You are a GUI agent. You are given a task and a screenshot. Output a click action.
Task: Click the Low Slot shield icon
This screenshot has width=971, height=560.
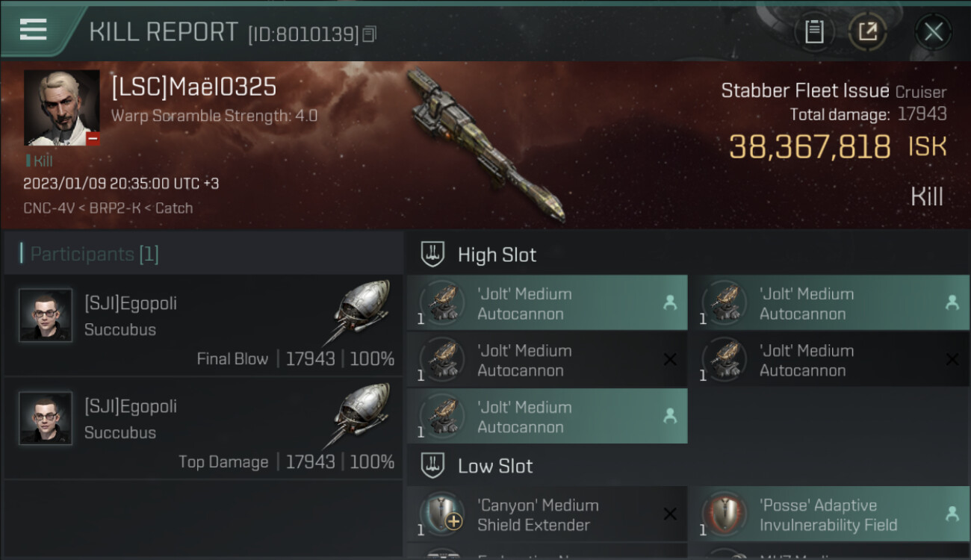click(433, 466)
